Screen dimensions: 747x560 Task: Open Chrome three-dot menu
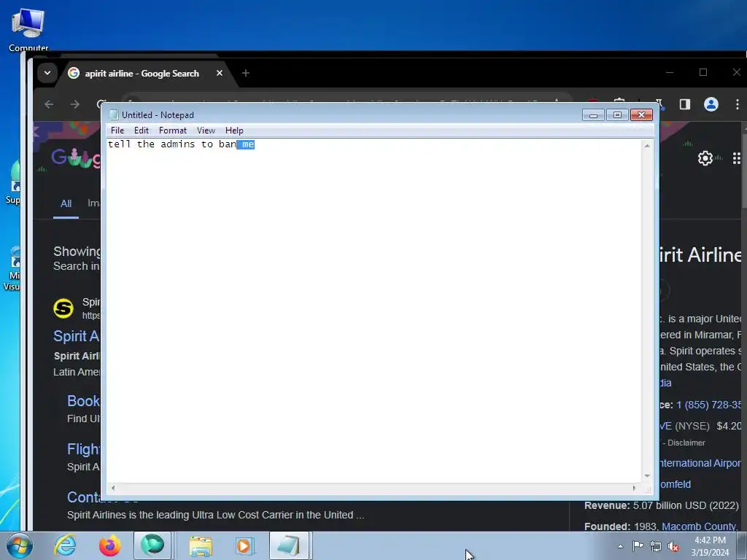click(x=737, y=104)
